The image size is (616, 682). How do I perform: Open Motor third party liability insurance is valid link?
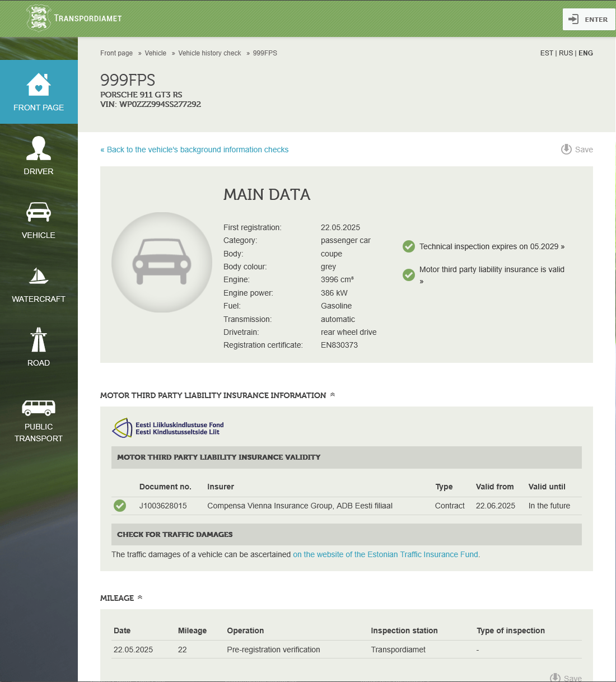[x=492, y=275]
